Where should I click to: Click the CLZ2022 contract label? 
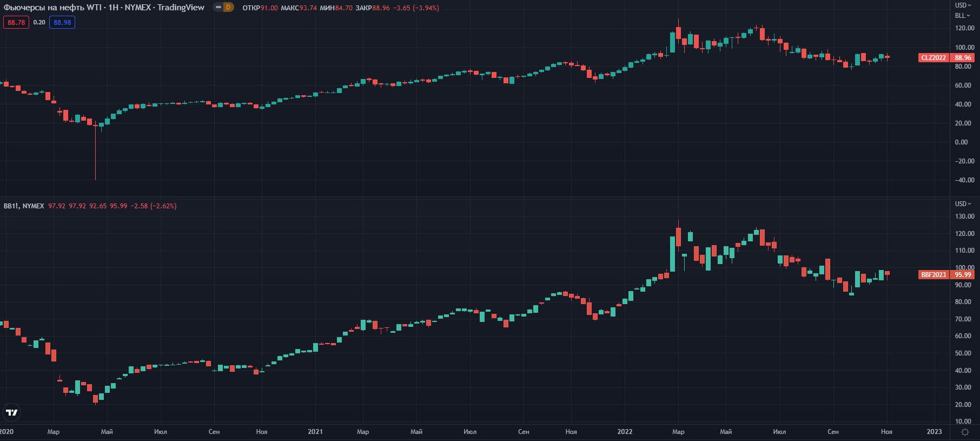(x=933, y=57)
